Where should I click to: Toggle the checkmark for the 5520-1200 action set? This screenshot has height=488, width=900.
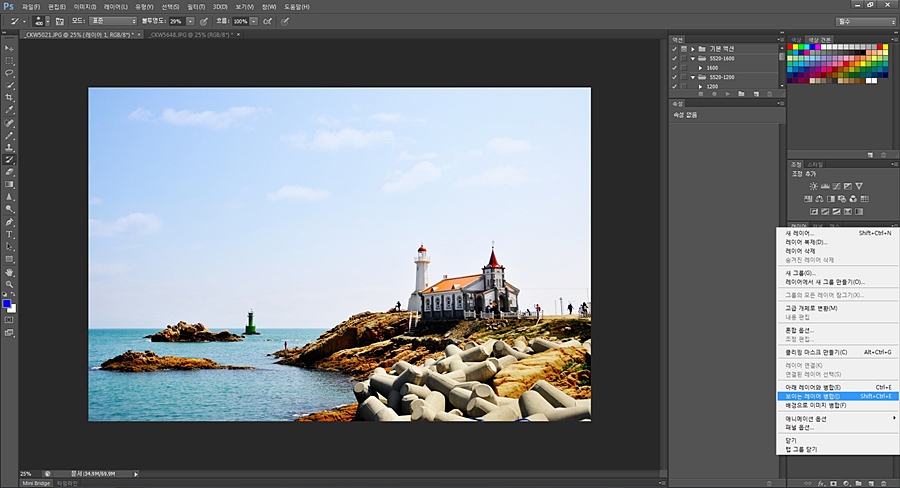674,77
